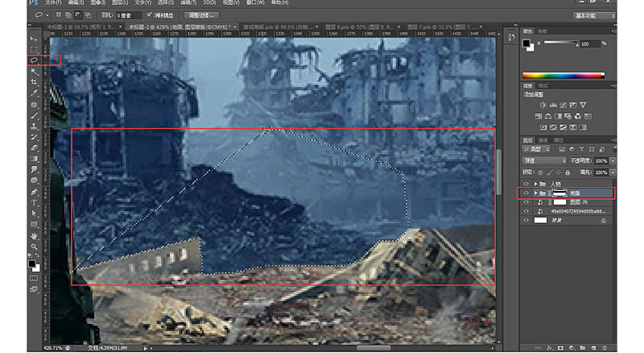Click the Refine Edge button

(202, 15)
